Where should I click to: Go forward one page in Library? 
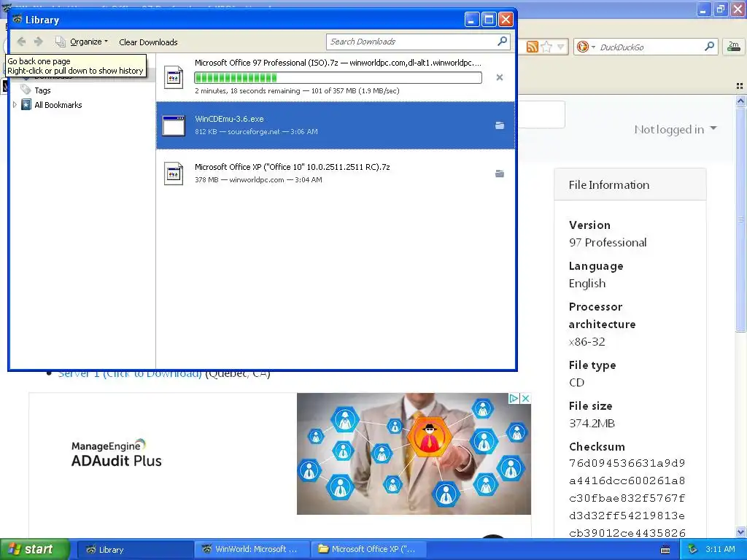point(39,42)
